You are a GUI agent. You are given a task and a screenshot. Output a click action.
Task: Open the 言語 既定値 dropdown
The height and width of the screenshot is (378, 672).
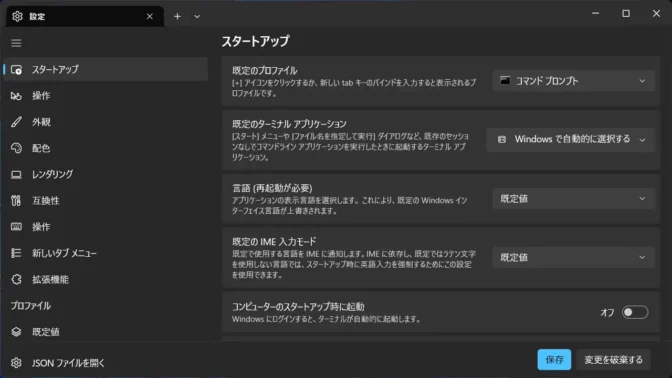click(573, 199)
